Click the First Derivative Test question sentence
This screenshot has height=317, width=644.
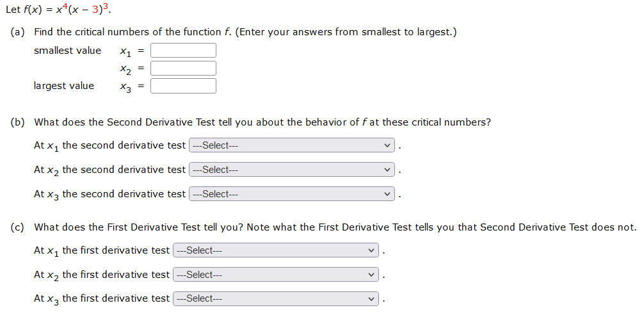click(x=335, y=227)
